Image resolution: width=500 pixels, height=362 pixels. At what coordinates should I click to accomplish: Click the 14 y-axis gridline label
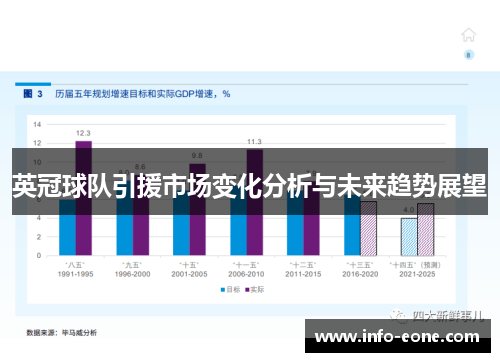pyautogui.click(x=37, y=125)
